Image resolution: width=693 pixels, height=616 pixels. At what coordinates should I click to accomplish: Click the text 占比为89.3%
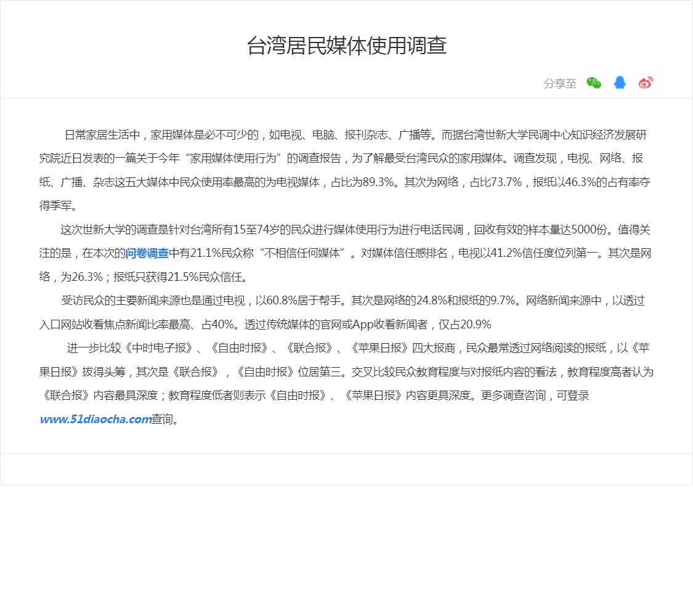[362, 182]
